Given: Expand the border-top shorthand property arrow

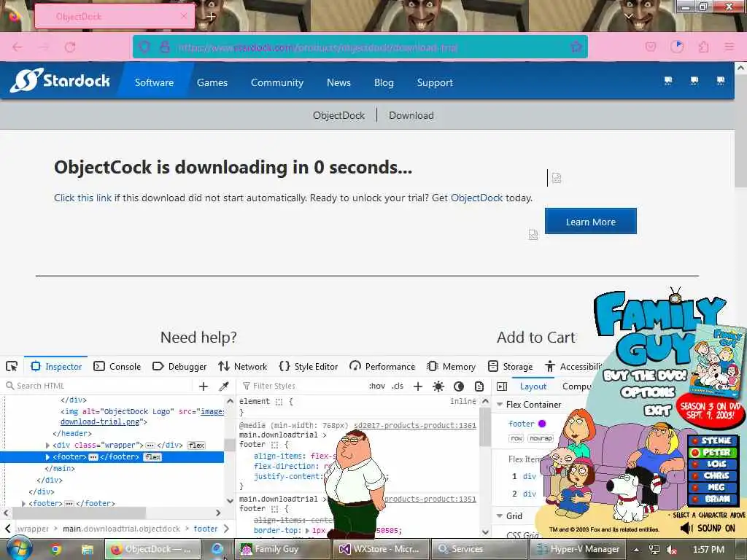Looking at the screenshot, I should pyautogui.click(x=307, y=530).
